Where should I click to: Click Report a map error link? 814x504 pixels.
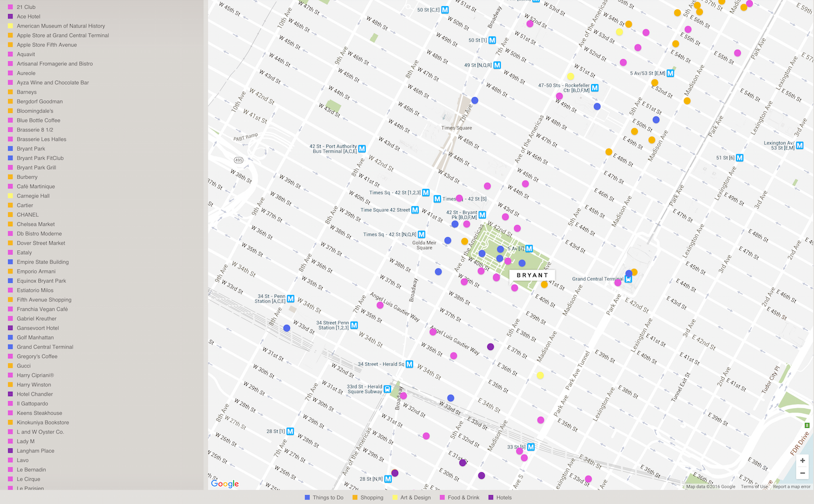791,486
